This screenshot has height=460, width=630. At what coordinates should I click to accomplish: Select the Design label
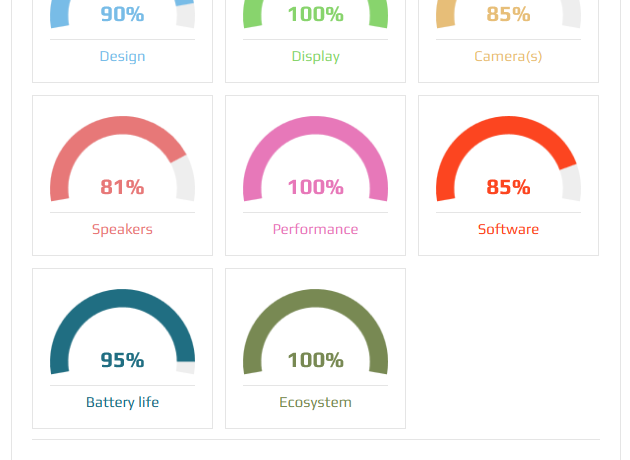122,57
